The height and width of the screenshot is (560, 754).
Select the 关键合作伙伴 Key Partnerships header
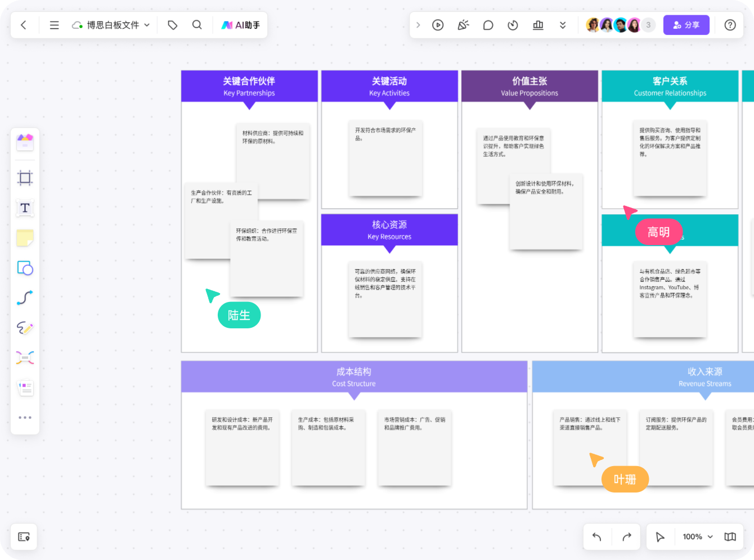pyautogui.click(x=249, y=86)
